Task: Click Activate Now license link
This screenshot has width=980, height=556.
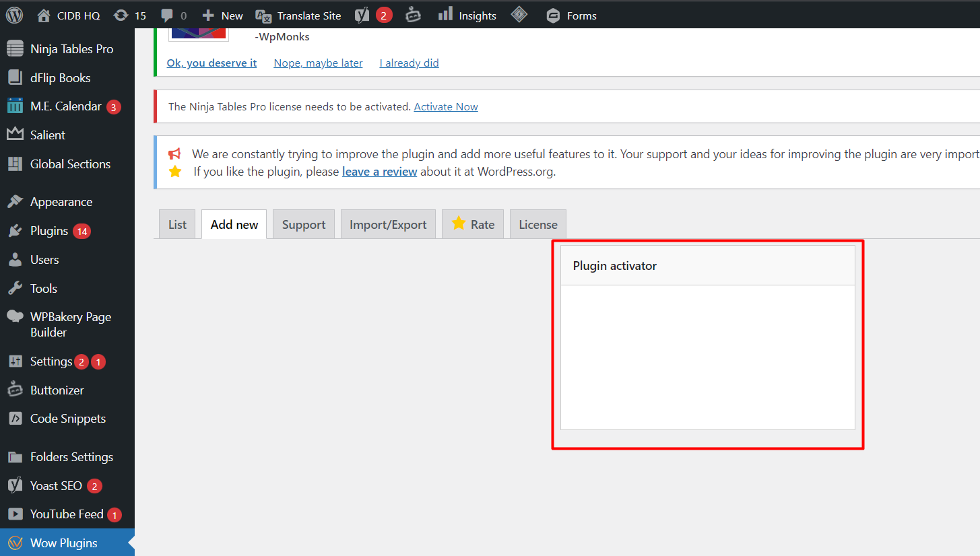Action: pyautogui.click(x=446, y=106)
